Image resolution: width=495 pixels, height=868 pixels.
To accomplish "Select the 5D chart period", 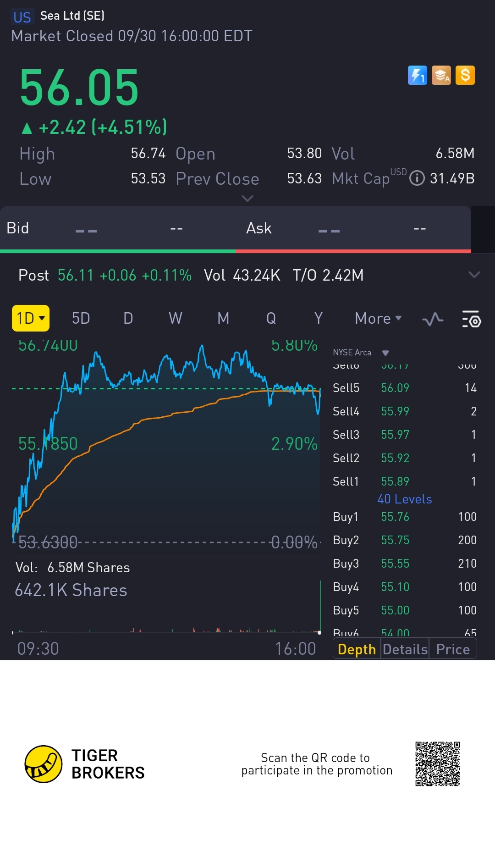I will click(x=81, y=318).
